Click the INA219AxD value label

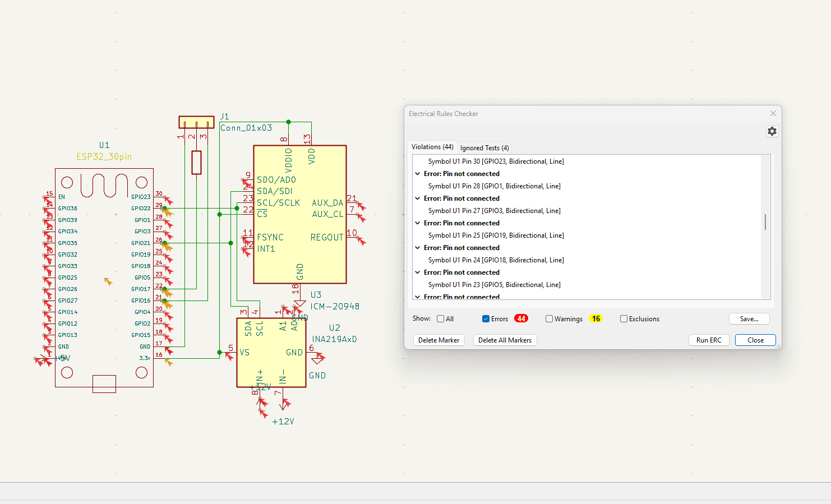coord(335,339)
